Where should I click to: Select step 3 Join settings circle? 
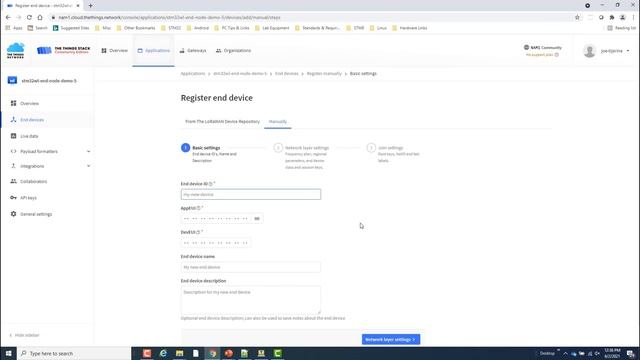click(371, 147)
